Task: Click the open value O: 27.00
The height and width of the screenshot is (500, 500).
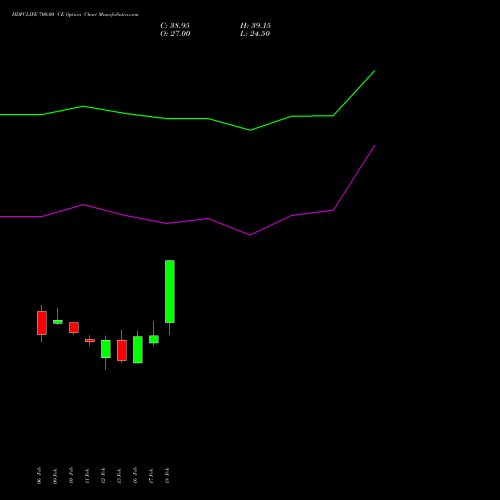Action: click(x=175, y=34)
